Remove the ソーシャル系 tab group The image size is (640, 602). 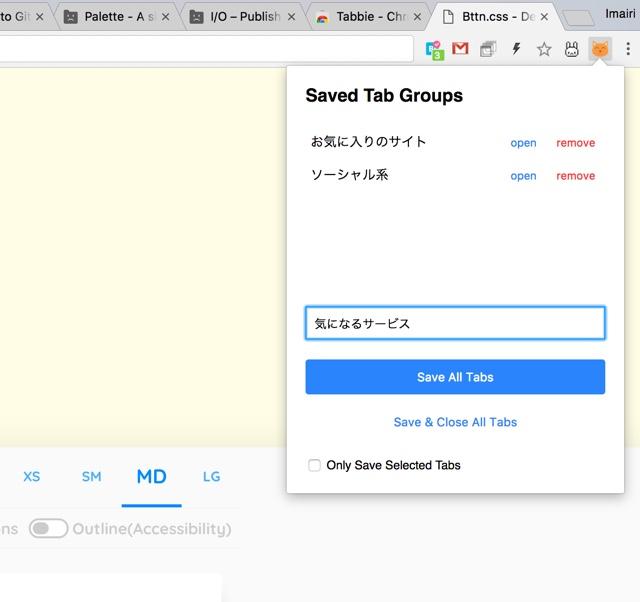click(x=576, y=176)
